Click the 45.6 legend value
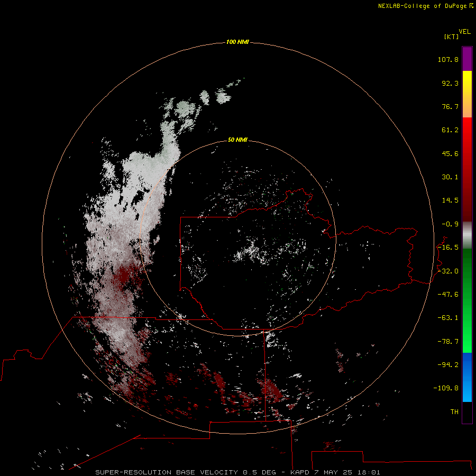This screenshot has width=476, height=476. tap(450, 153)
